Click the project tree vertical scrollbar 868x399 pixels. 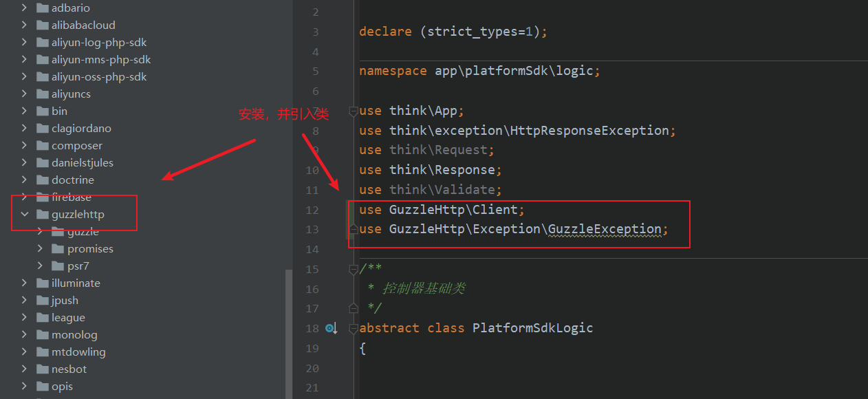(289, 334)
